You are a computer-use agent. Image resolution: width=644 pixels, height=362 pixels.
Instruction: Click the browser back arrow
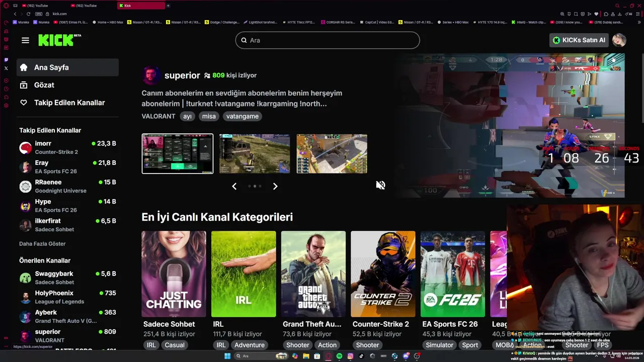tap(15, 14)
